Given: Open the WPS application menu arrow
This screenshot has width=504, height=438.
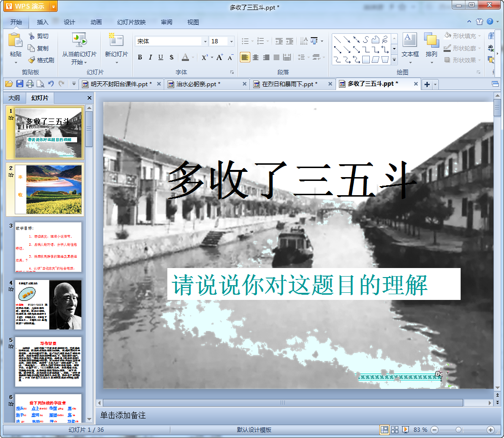Looking at the screenshot, I should coord(54,7).
